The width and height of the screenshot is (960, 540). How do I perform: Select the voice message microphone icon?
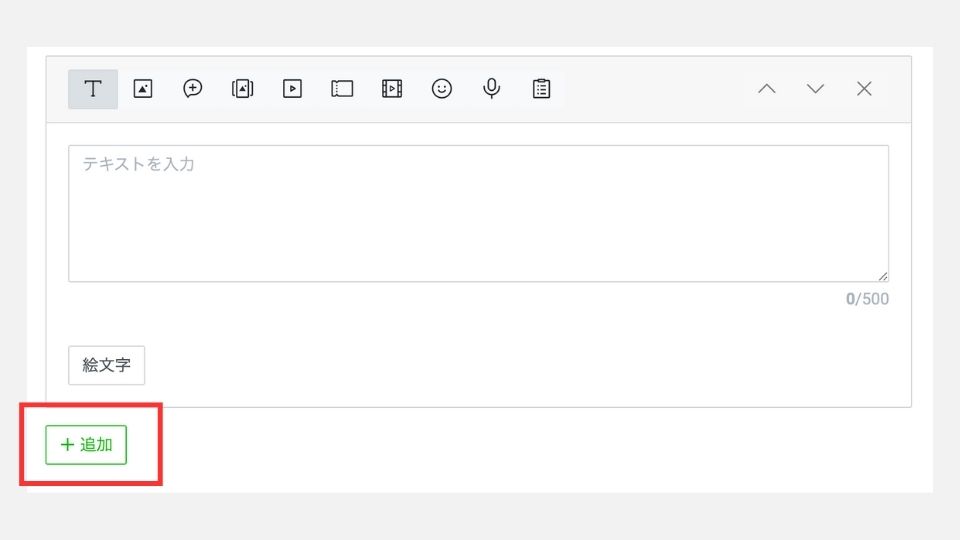[x=492, y=89]
